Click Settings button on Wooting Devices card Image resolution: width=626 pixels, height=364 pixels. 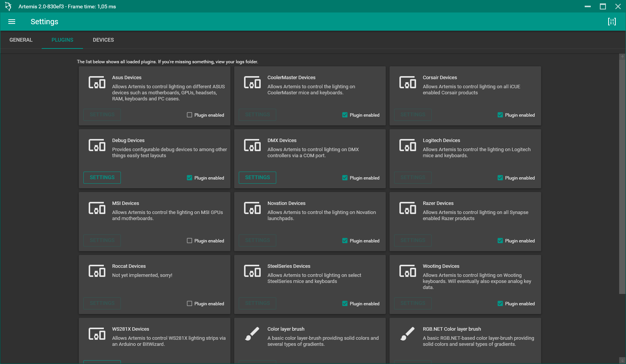[413, 303]
